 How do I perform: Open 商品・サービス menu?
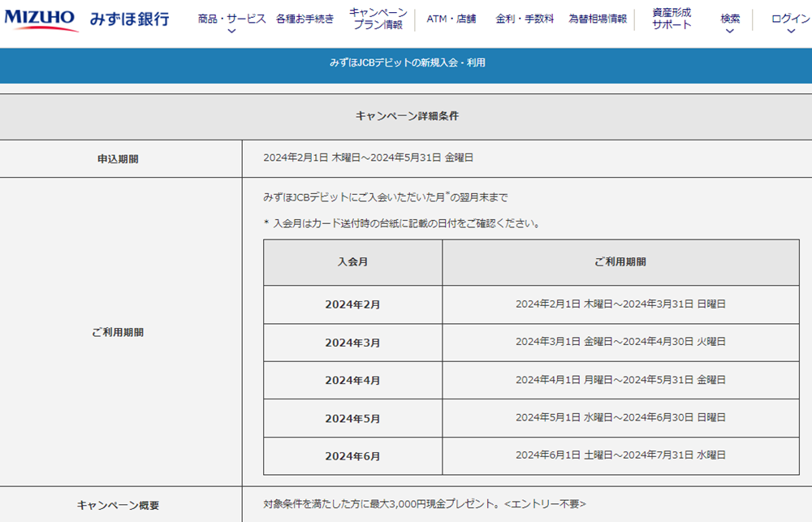(x=231, y=19)
